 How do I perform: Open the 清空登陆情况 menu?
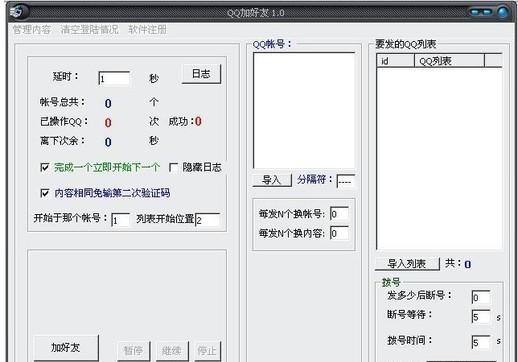tap(89, 30)
